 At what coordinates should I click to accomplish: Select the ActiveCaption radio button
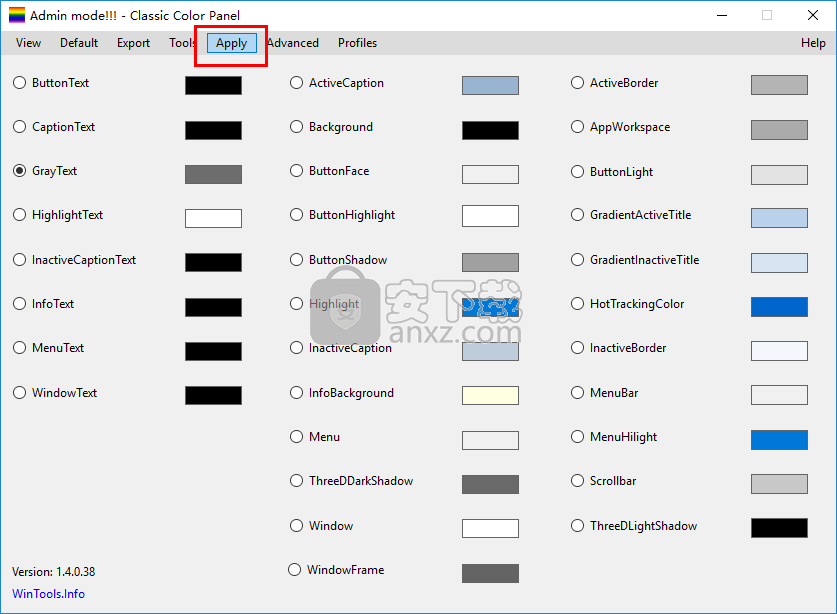click(296, 83)
